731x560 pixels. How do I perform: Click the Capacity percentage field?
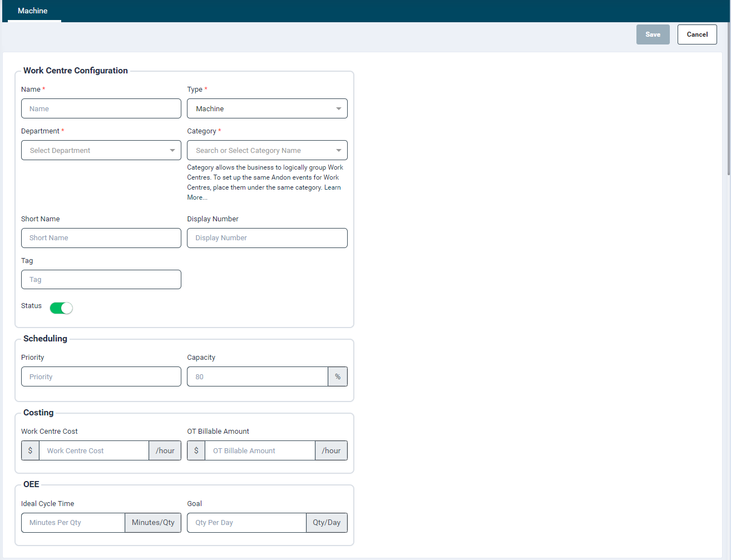[257, 377]
